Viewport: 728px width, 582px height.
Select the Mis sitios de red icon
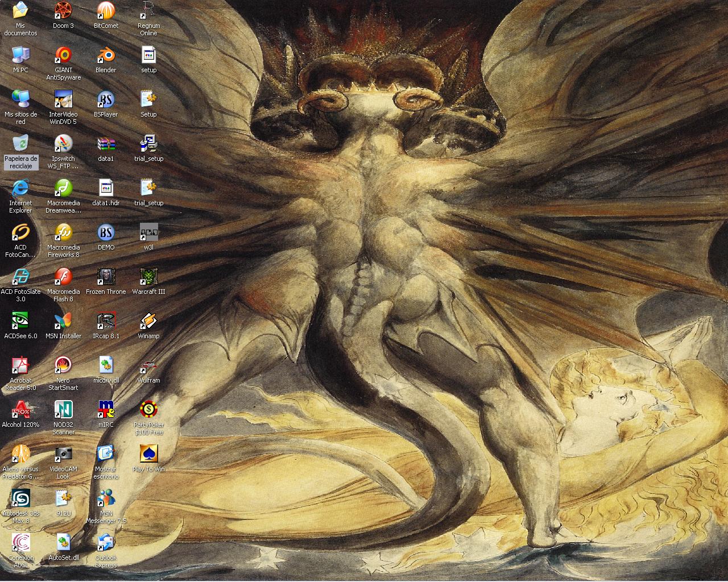[x=20, y=99]
